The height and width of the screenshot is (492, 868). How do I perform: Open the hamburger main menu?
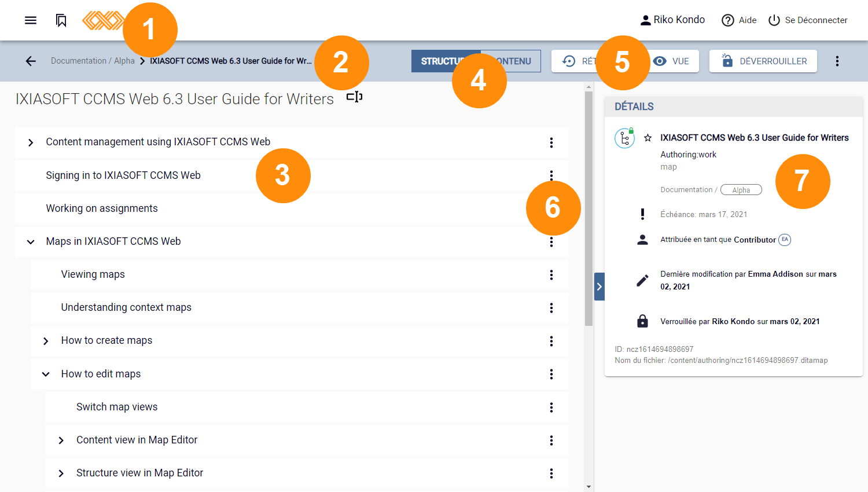(x=31, y=20)
